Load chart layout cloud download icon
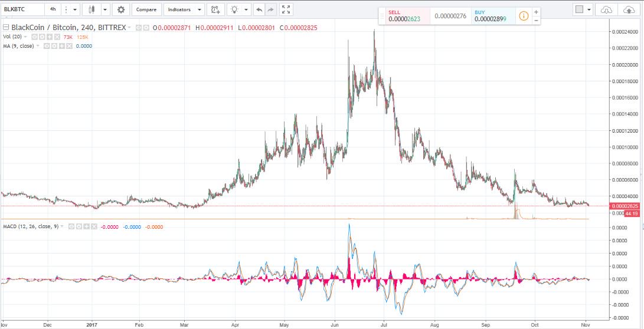The width and height of the screenshot is (644, 329). point(606,9)
